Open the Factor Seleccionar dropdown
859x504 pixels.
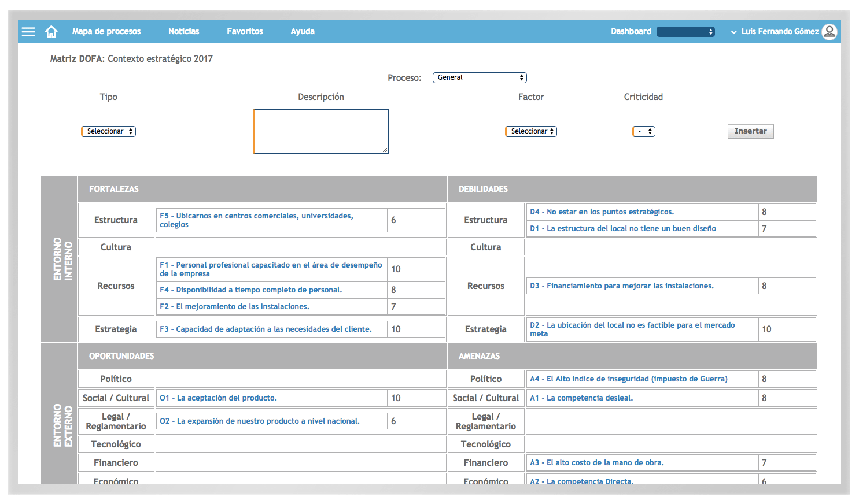[x=531, y=131]
